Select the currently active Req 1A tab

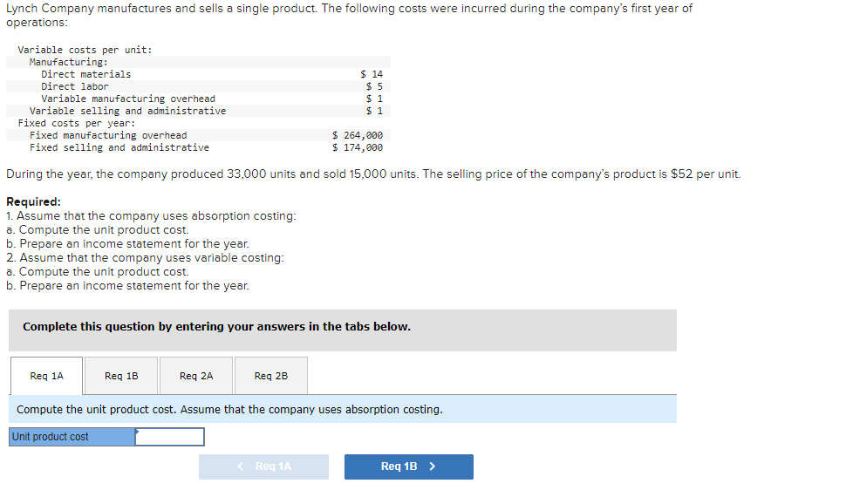pos(46,376)
